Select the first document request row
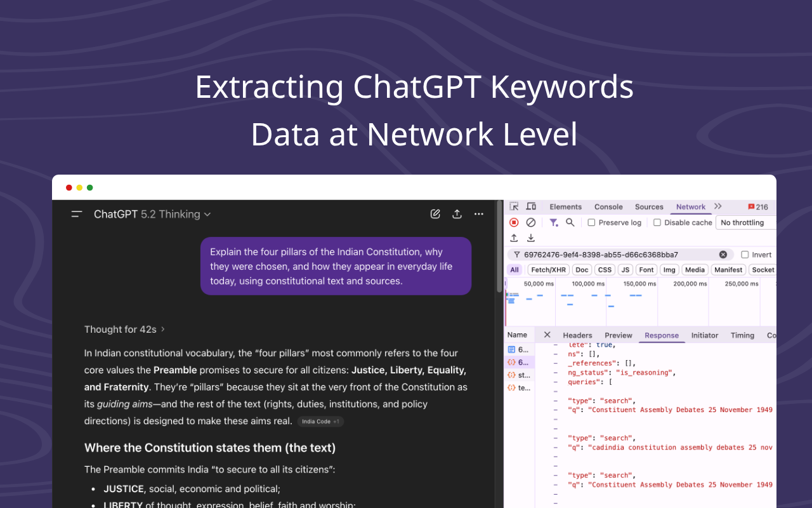The height and width of the screenshot is (508, 812). pos(519,349)
